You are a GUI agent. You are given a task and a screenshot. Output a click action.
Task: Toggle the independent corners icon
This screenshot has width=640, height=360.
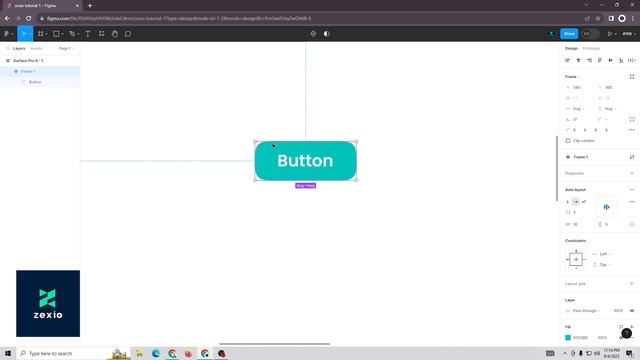[x=632, y=119]
